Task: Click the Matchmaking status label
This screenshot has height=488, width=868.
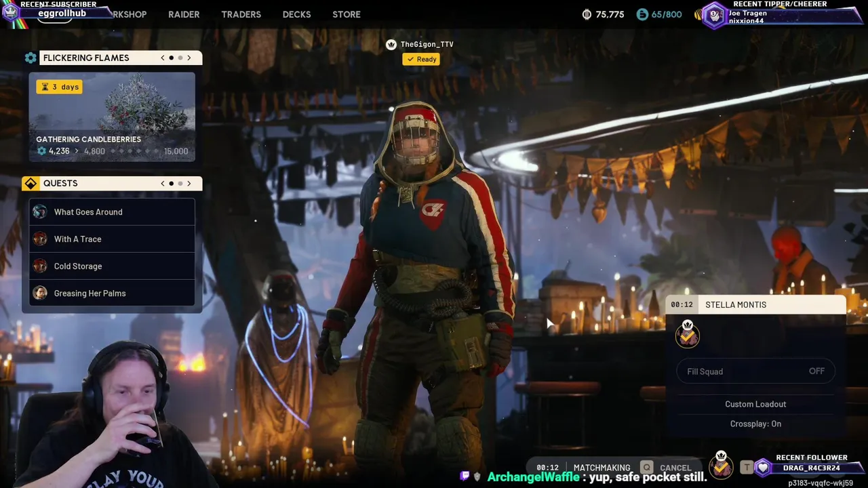Action: click(601, 468)
